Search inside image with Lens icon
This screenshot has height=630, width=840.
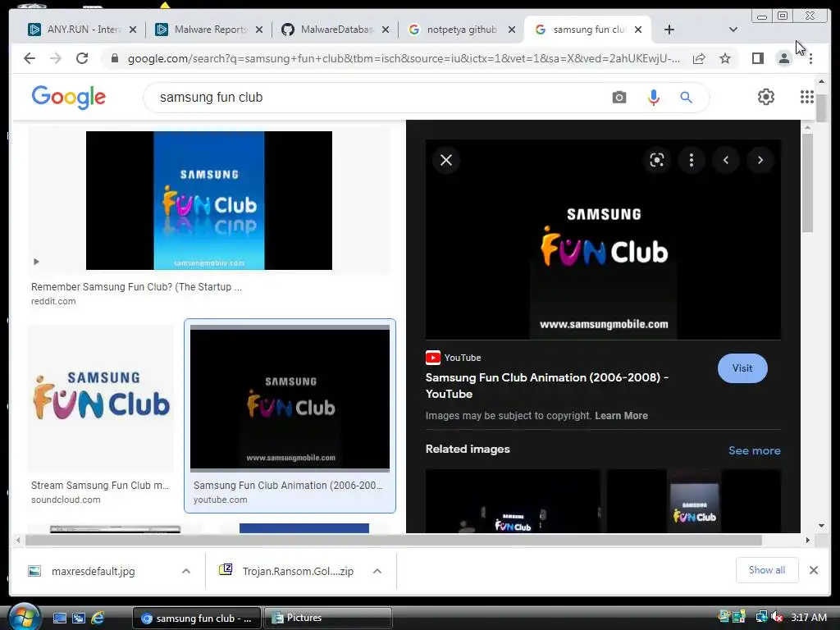click(x=657, y=160)
